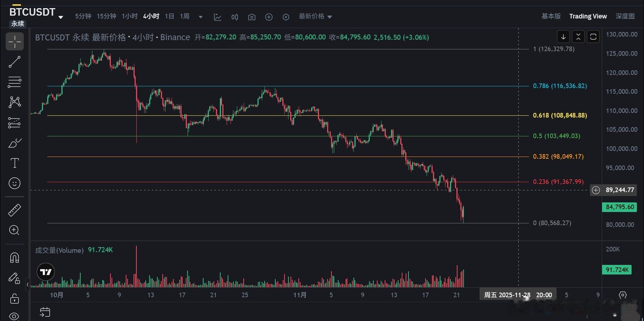Switch to the 深度图 depth view

click(625, 16)
